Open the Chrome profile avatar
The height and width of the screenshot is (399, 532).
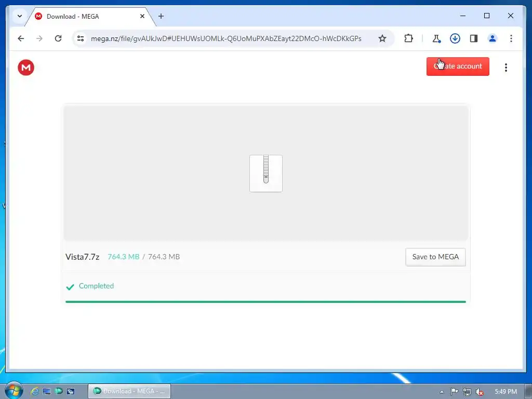tap(493, 38)
